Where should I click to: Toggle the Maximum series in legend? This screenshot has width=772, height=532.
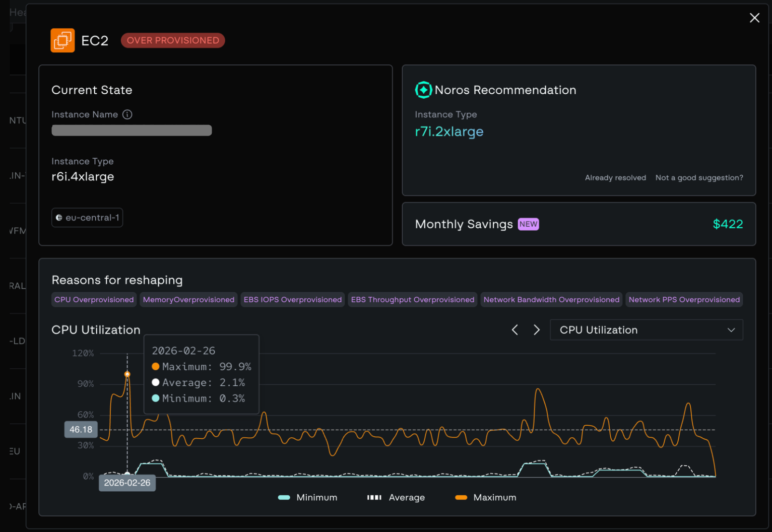click(x=485, y=498)
